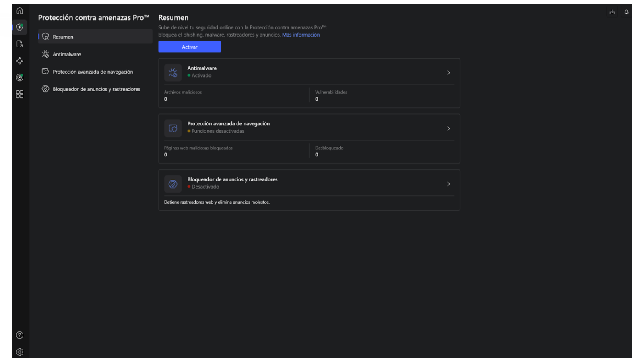Open the apps grid icon in sidebar
Viewport: 644px width, 362px height.
(19, 94)
